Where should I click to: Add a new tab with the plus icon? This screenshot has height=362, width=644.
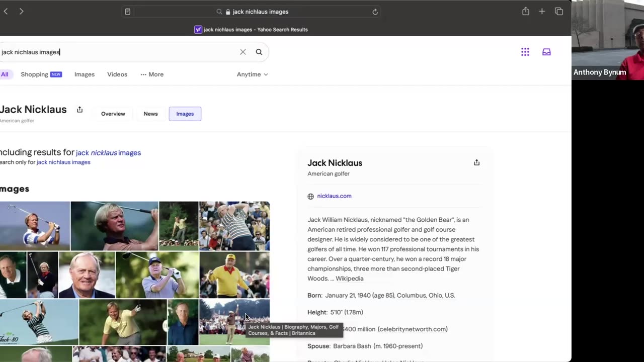[542, 11]
